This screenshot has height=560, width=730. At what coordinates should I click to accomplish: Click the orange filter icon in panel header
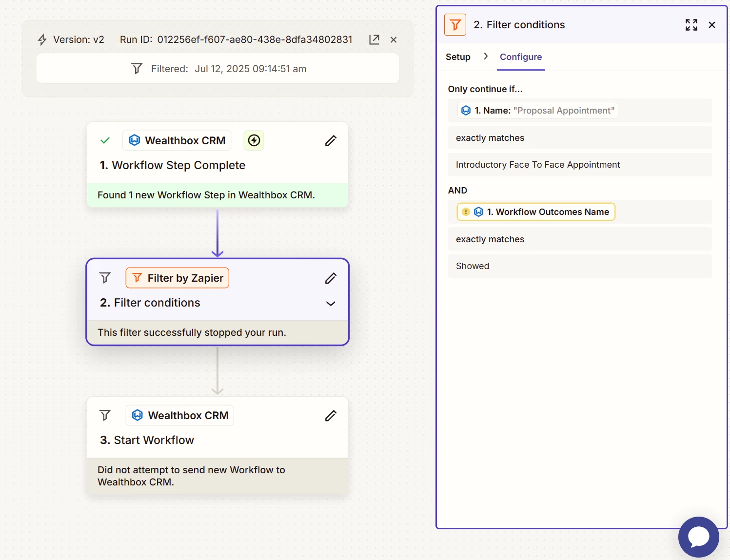point(455,25)
